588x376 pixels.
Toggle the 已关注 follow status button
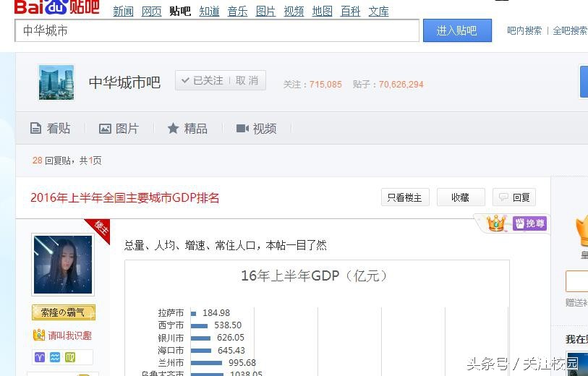click(202, 81)
